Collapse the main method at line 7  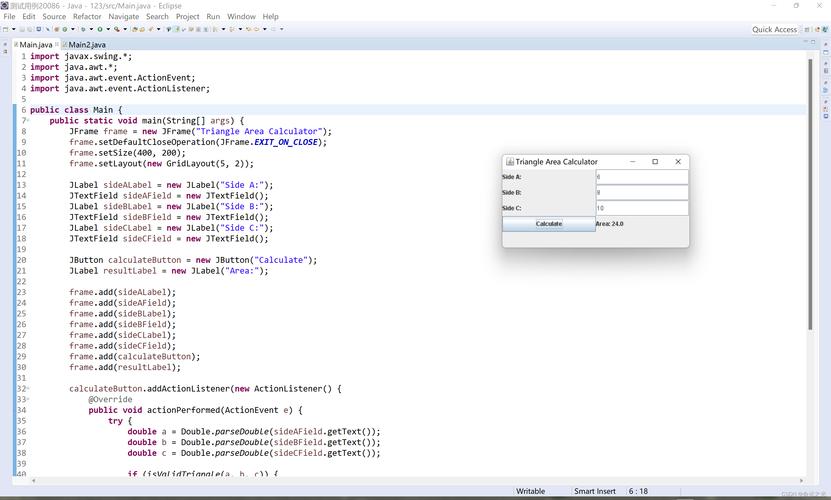coord(26,120)
